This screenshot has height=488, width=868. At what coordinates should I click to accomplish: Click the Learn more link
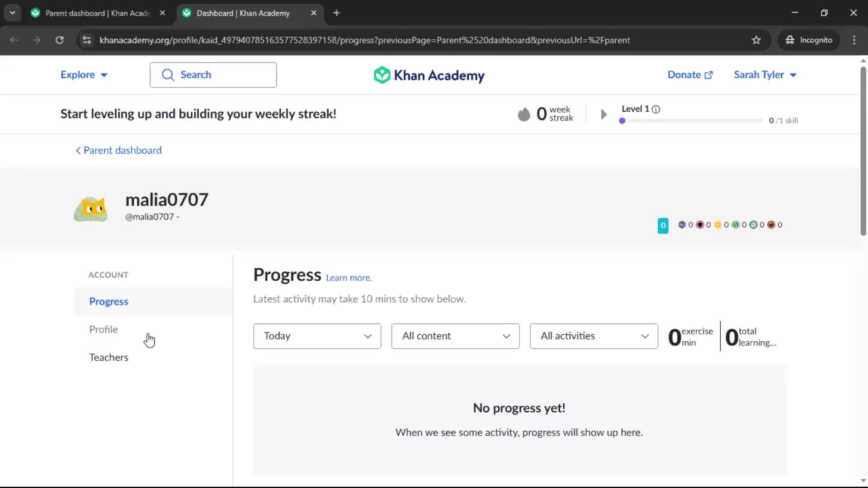click(349, 278)
